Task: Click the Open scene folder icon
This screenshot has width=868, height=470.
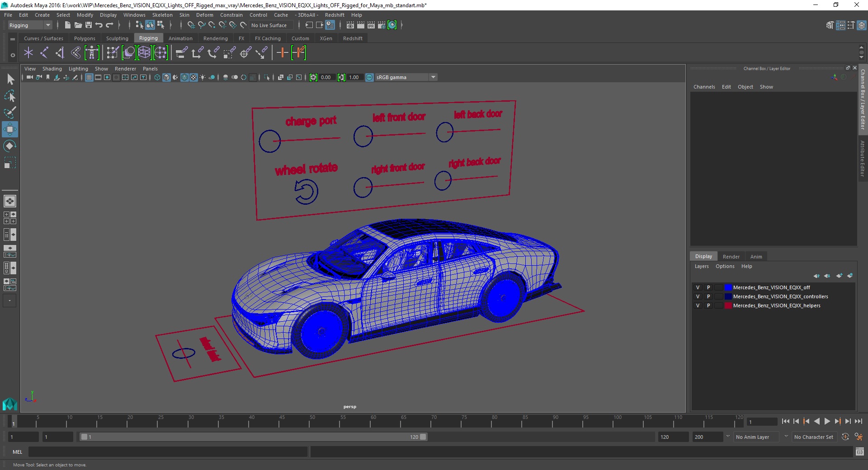Action: (x=78, y=25)
